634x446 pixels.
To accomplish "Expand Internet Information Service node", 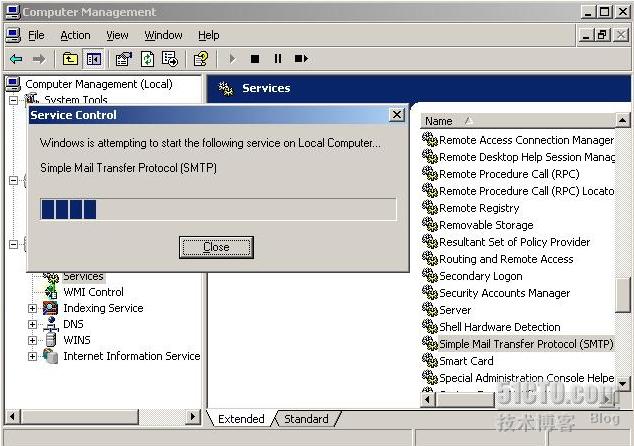I will click(x=32, y=356).
